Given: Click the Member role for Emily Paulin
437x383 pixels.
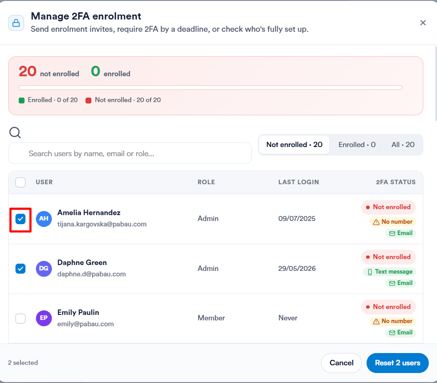Looking at the screenshot, I should pos(211,318).
